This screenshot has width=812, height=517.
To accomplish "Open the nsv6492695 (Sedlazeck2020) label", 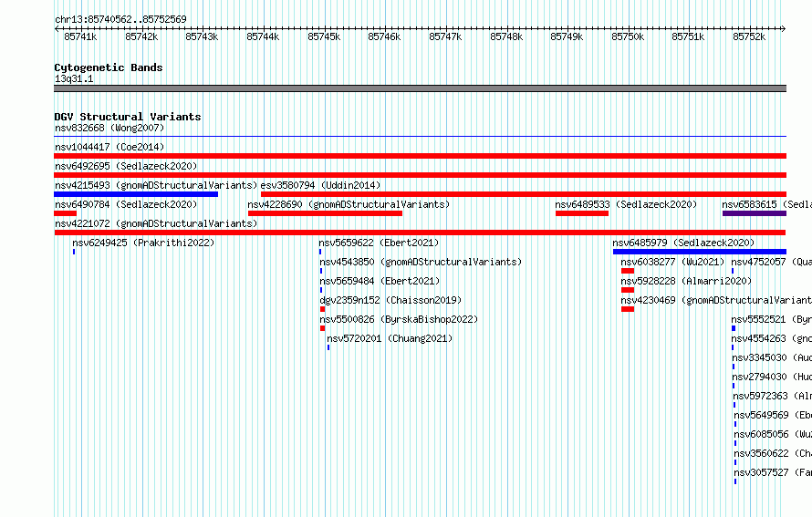I will coord(126,166).
